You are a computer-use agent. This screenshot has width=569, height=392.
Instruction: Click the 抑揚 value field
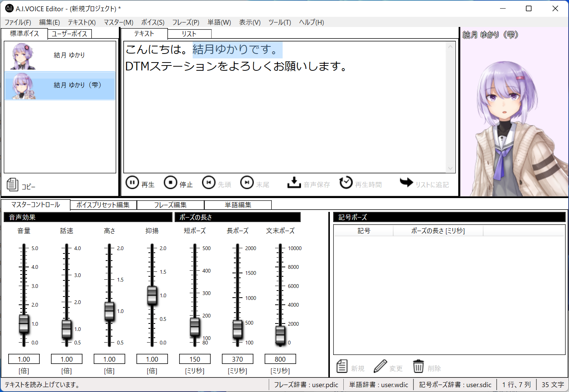point(152,359)
